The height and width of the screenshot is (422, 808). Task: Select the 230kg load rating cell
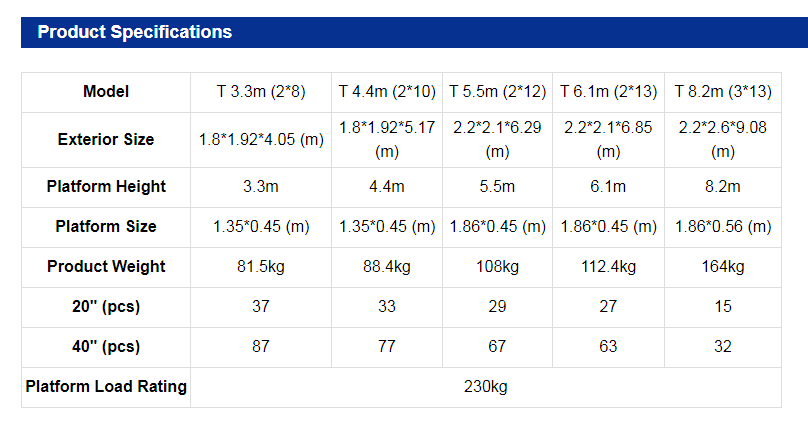click(485, 387)
